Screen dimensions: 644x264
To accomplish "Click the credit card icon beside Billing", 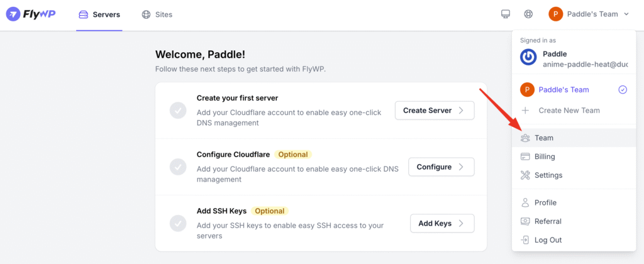I will [525, 157].
